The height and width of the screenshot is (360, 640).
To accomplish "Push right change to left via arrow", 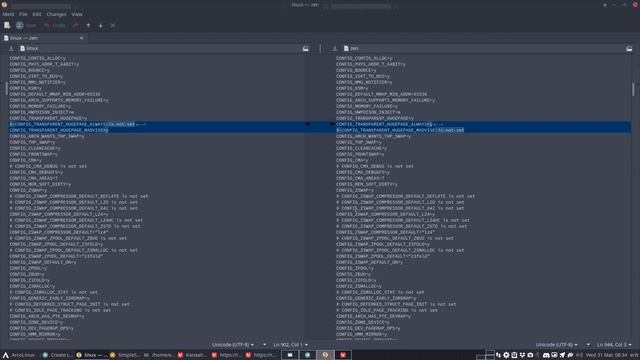I will click(x=332, y=124).
